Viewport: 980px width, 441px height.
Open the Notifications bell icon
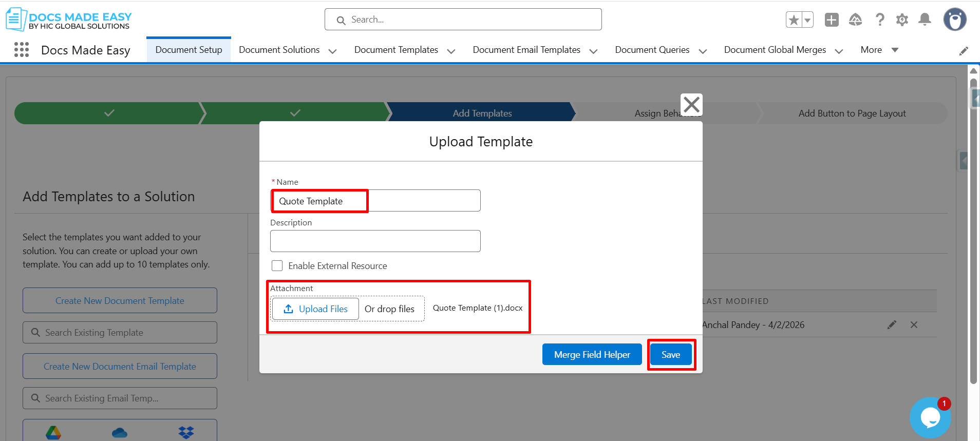(x=925, y=20)
